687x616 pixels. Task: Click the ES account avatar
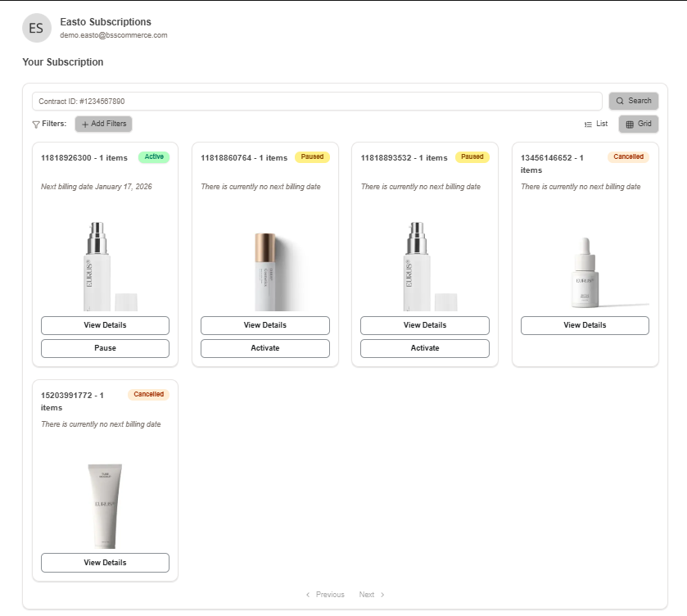coord(36,28)
